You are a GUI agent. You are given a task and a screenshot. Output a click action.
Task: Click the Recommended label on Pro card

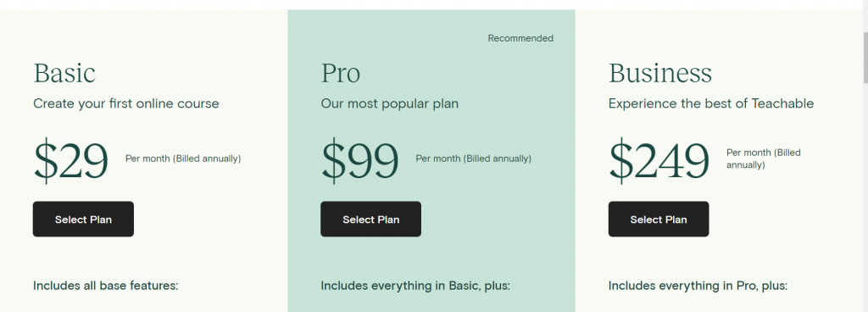pos(520,38)
